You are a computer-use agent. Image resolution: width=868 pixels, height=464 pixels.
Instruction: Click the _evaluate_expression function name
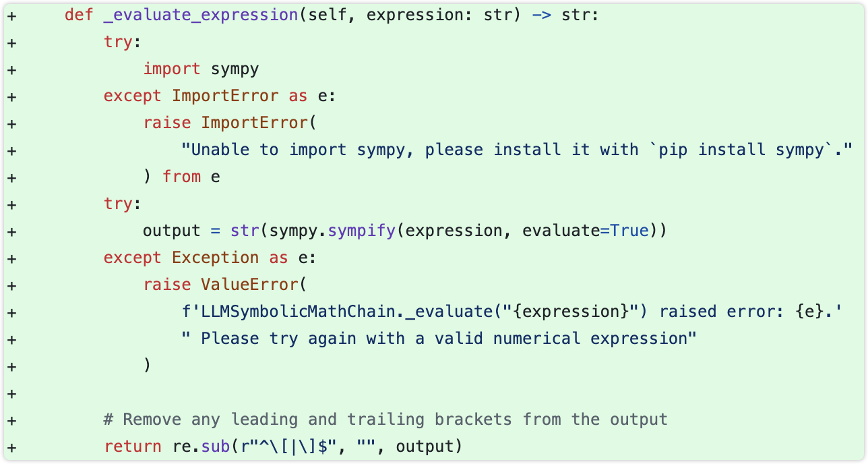tap(200, 15)
